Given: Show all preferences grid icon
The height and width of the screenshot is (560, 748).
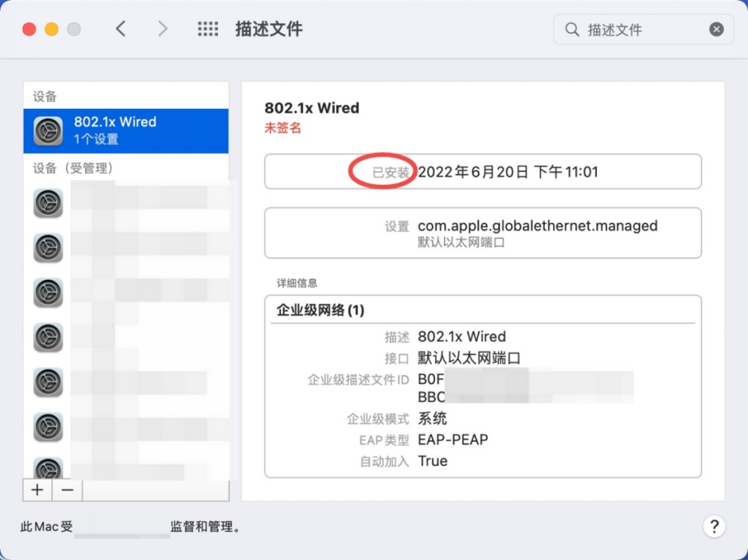Looking at the screenshot, I should point(208,29).
